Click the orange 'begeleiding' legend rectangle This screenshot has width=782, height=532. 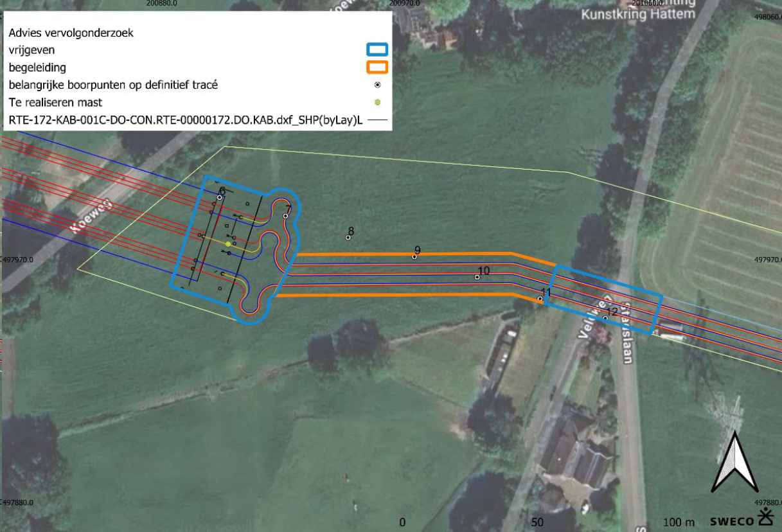pyautogui.click(x=377, y=67)
